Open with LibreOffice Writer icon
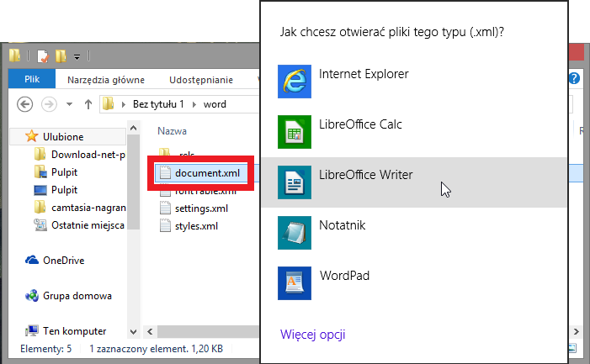Viewport: 590px width, 364px height. coord(295,182)
